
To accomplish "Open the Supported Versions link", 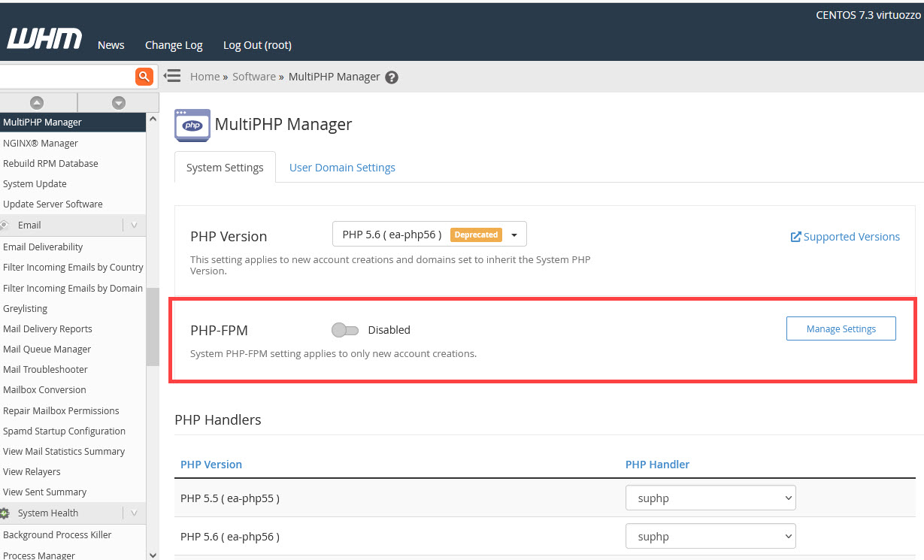I will [x=845, y=237].
